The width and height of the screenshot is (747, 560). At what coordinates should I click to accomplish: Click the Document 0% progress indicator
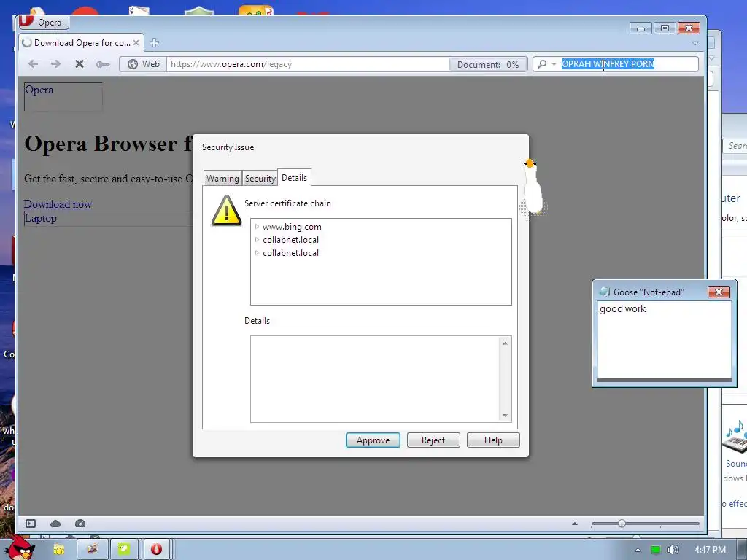[x=488, y=64]
